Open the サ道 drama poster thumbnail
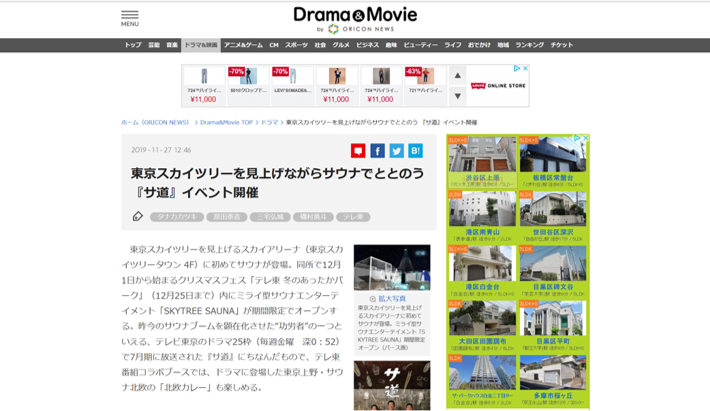Image resolution: width=710 pixels, height=411 pixels. pos(392,385)
